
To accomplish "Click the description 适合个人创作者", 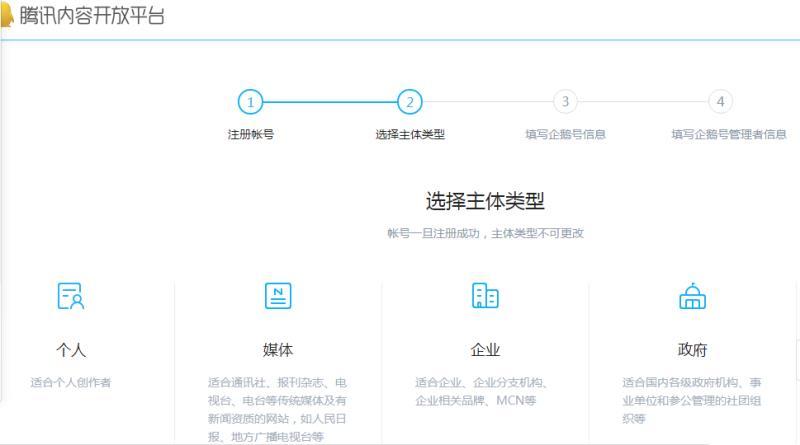I will click(71, 382).
